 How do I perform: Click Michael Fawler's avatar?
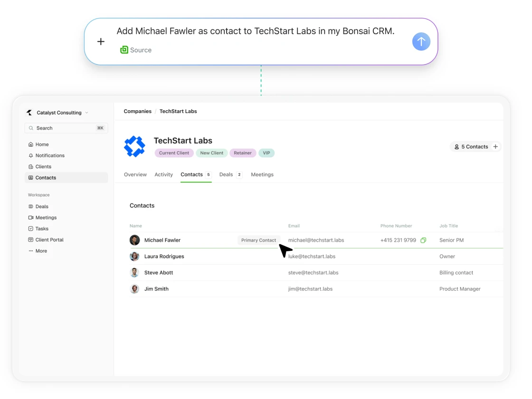click(135, 240)
